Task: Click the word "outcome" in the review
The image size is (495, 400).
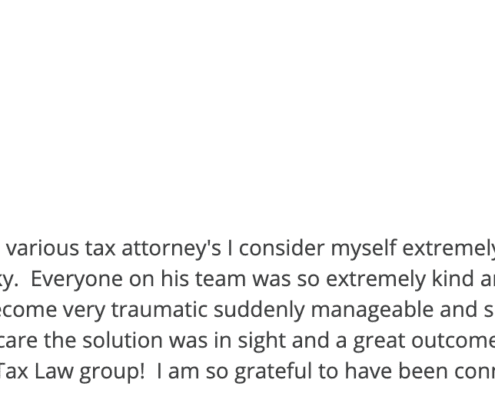Action: pos(453,341)
